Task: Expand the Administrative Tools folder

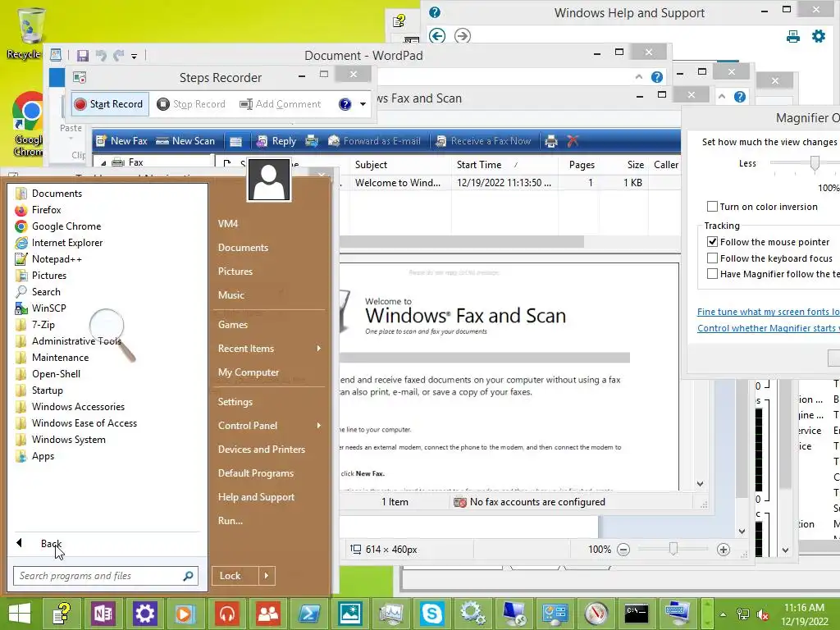Action: (x=76, y=340)
